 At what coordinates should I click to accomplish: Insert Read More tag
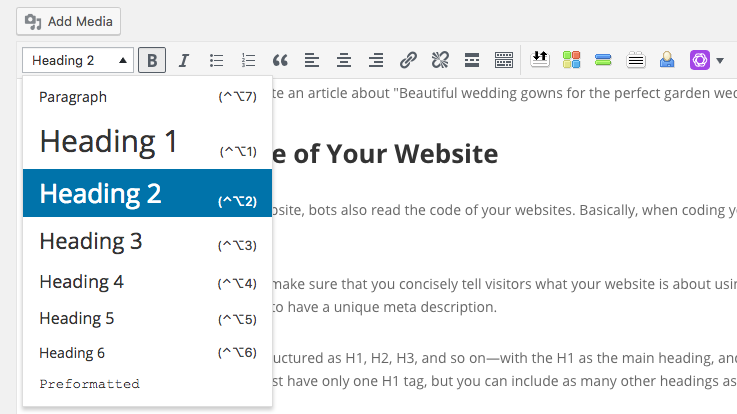(472, 60)
